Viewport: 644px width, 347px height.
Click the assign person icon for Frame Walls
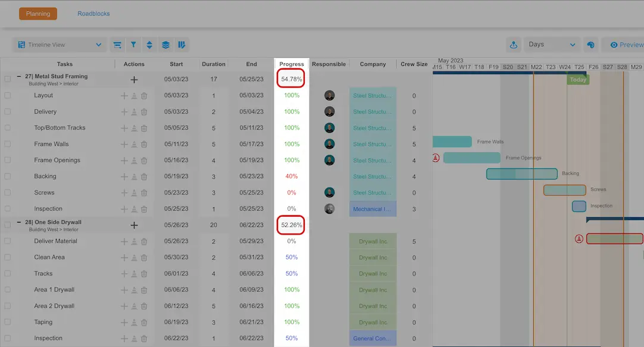134,144
